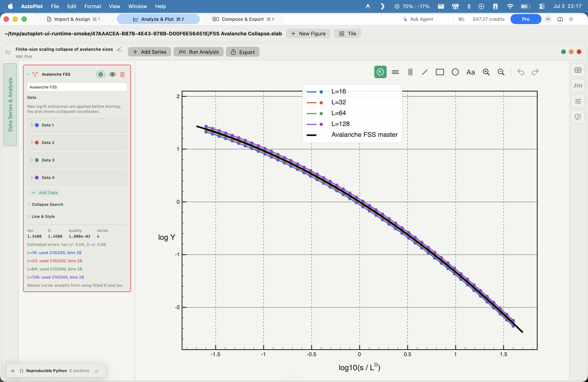Click the Avalanche FSS master legend entry
588x382 pixels.
(x=352, y=135)
